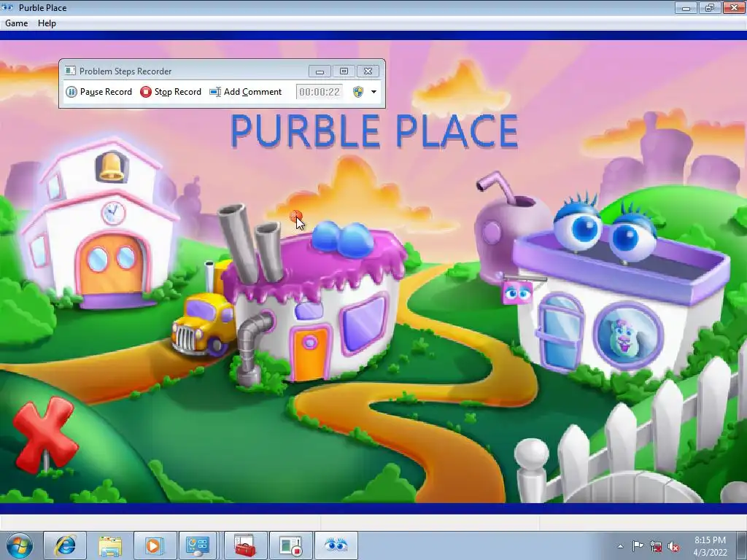The height and width of the screenshot is (560, 747).
Task: Open the Windows Start menu
Action: [x=20, y=545]
